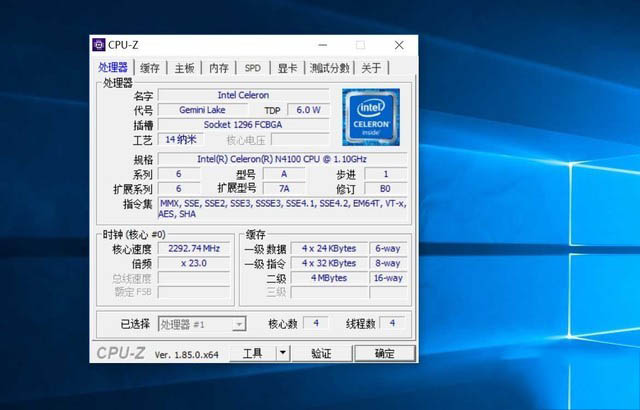Click the Socket 1296 FCBGA field
640x410 pixels.
pyautogui.click(x=243, y=124)
